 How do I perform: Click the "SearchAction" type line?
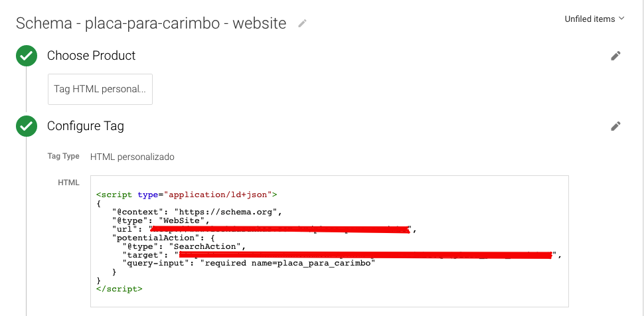point(184,246)
